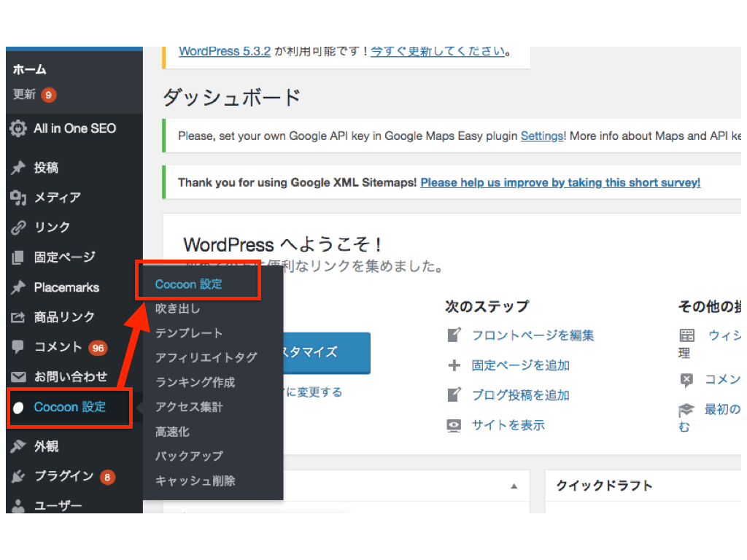747x560 pixels.
Task: Click the サイトを表示 link
Action: coord(508,425)
